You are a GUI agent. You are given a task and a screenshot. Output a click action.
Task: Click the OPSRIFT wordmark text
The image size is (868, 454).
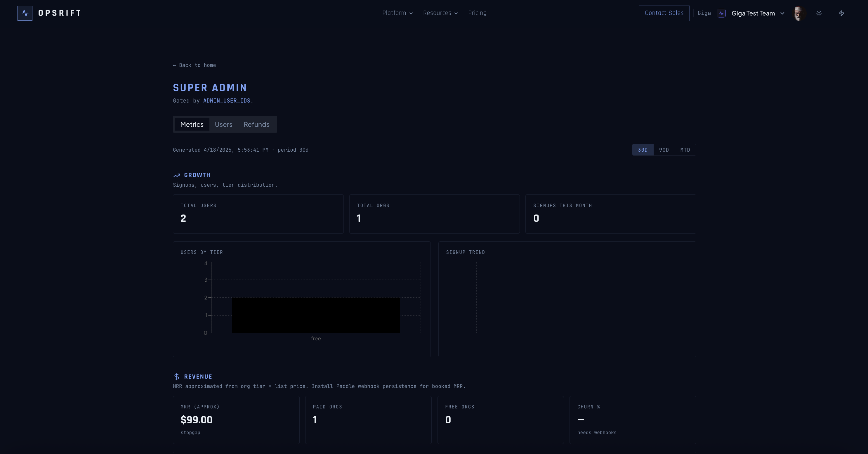pos(60,13)
